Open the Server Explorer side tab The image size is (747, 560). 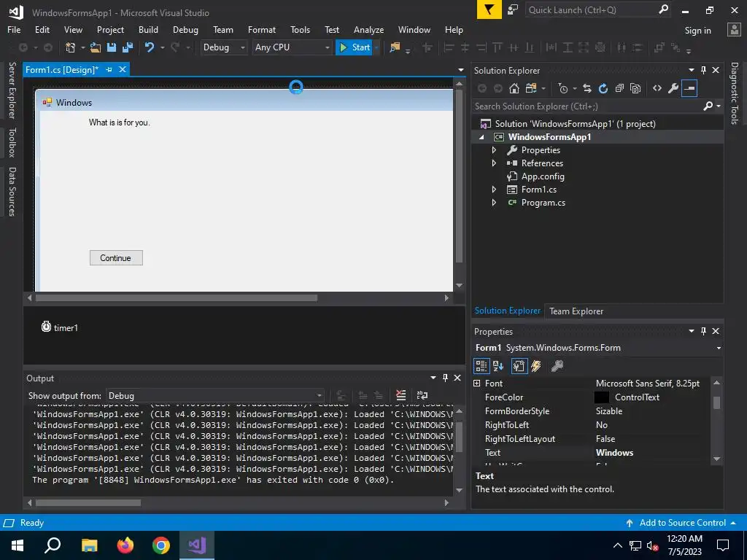pyautogui.click(x=12, y=90)
